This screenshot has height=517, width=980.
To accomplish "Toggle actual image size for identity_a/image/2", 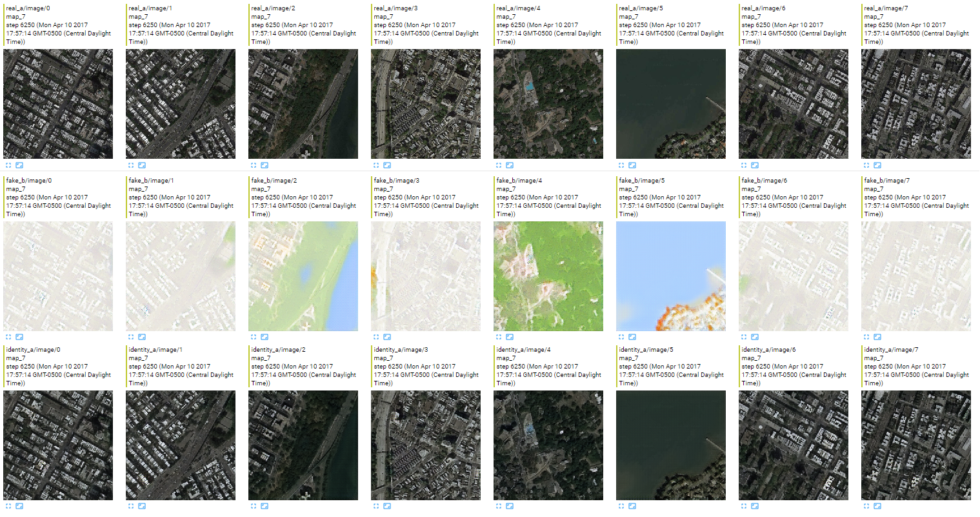I will click(x=264, y=506).
